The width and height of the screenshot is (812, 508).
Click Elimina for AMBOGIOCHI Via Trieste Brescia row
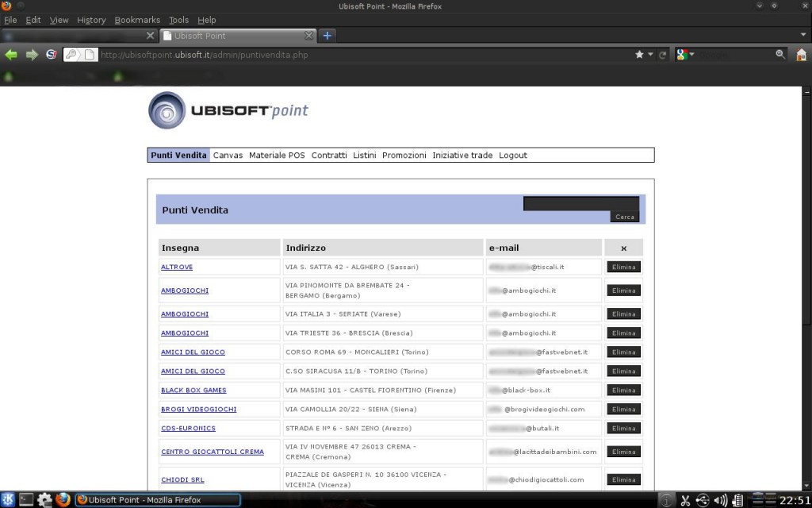pyautogui.click(x=623, y=333)
